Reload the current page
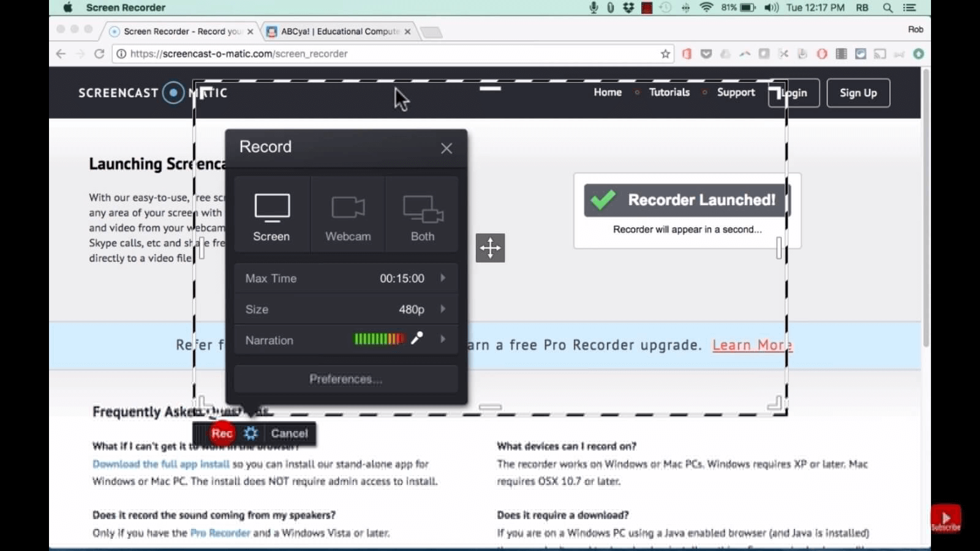 click(x=99, y=54)
